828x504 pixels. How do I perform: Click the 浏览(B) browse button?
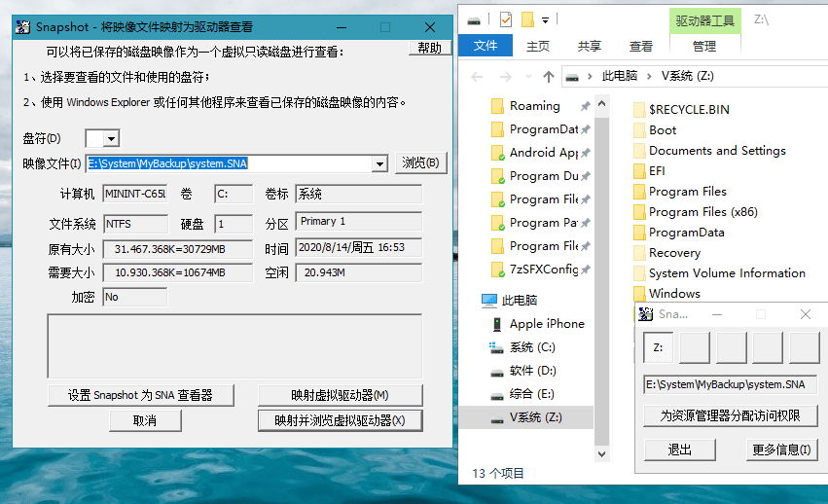[x=421, y=163]
